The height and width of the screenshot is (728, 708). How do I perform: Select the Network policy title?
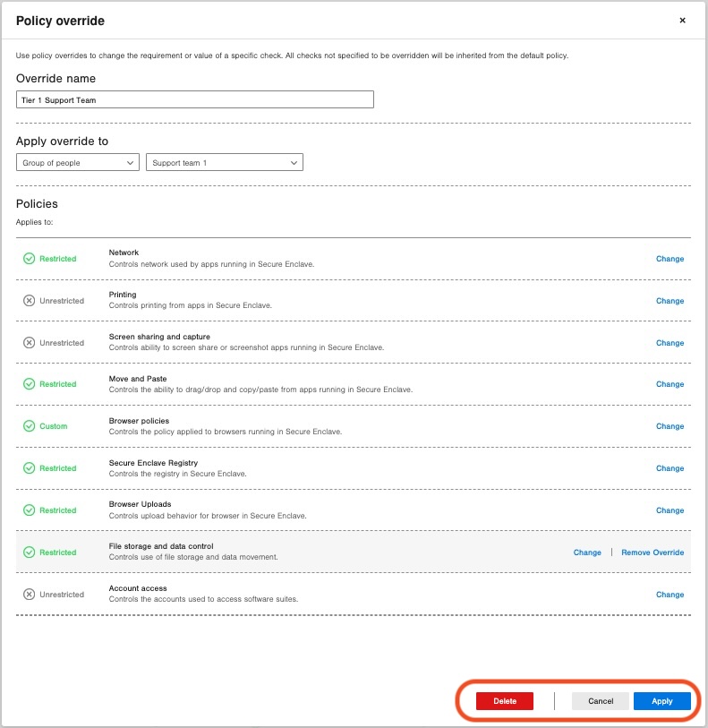pyautogui.click(x=124, y=253)
